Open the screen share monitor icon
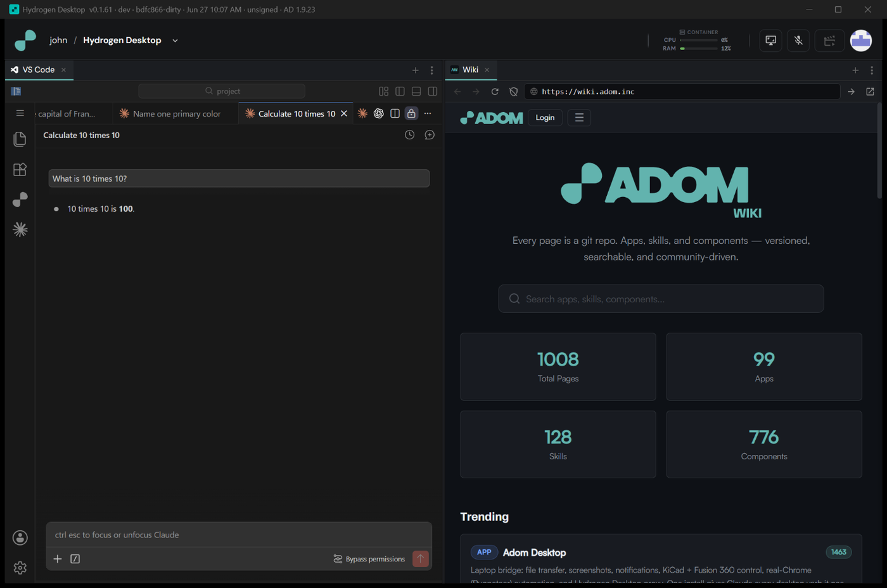The height and width of the screenshot is (588, 887). click(770, 41)
